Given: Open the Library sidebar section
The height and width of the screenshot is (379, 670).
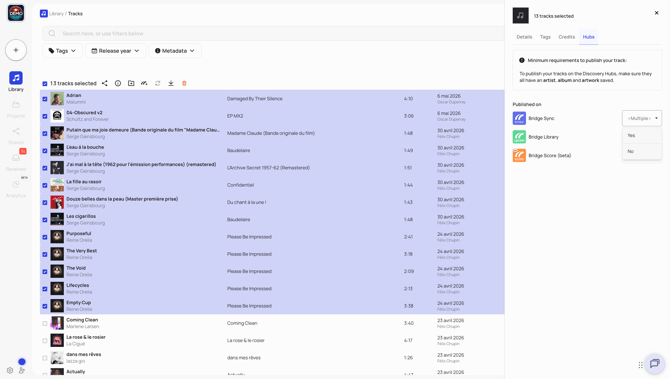Looking at the screenshot, I should pos(16,81).
